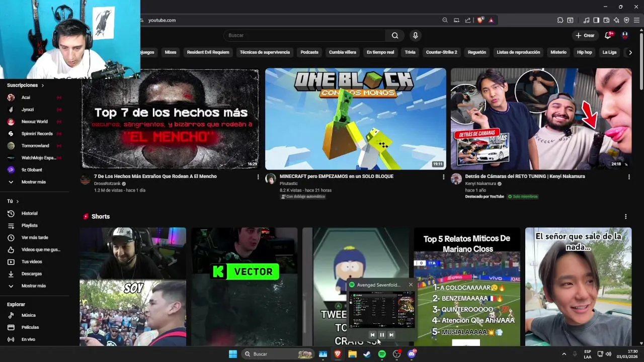Expand Mostrar más under Suscripciones
The width and height of the screenshot is (644, 362).
[x=34, y=182]
